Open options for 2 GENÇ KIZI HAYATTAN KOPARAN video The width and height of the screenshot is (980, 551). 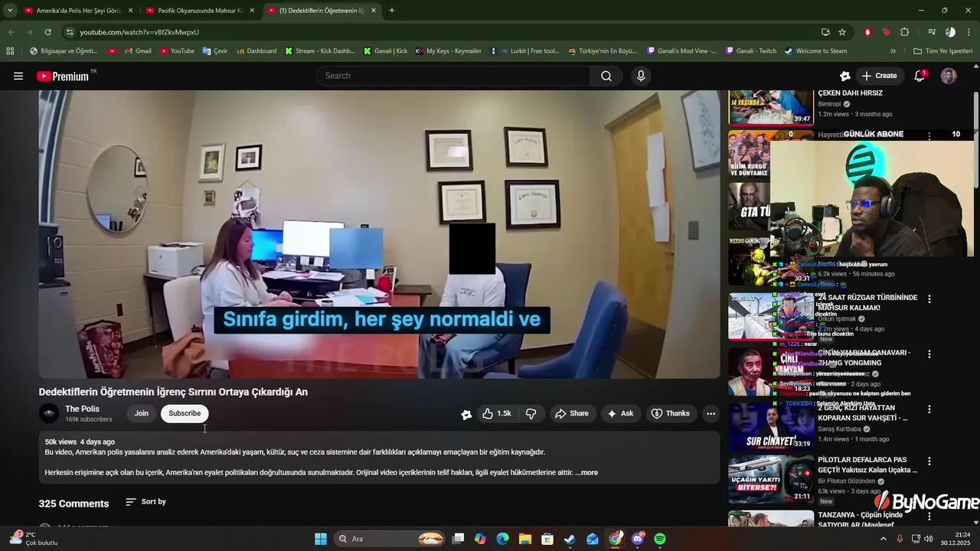929,409
